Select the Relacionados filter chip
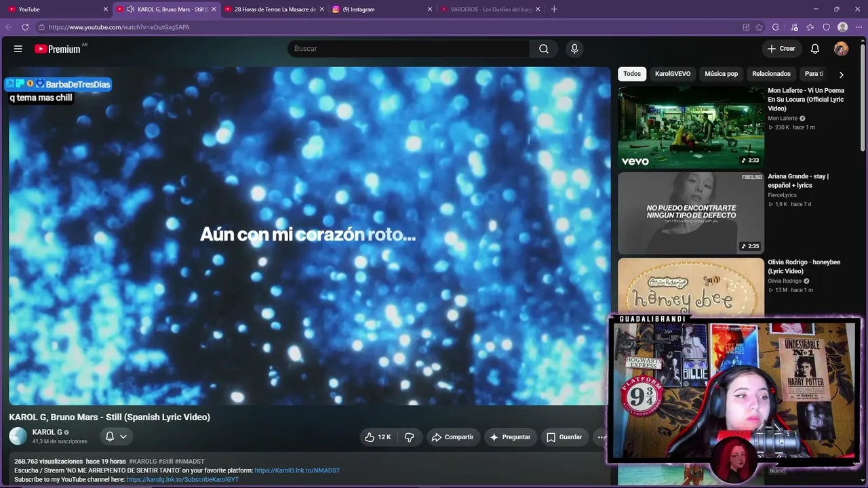Image resolution: width=868 pixels, height=488 pixels. tap(771, 74)
